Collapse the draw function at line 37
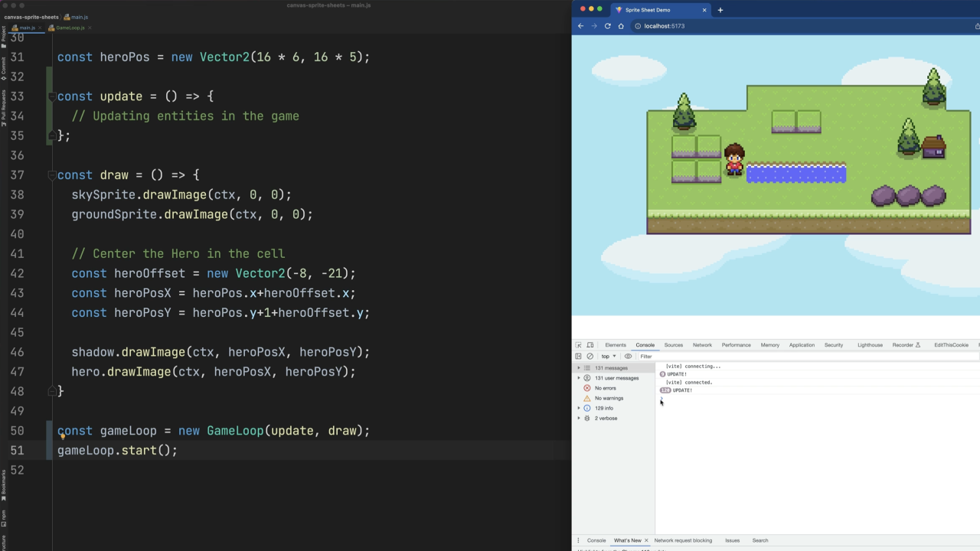This screenshot has width=980, height=551. 52,175
